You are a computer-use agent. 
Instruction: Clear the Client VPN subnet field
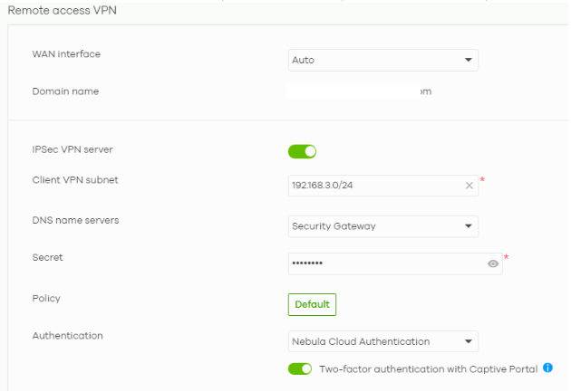(x=469, y=186)
